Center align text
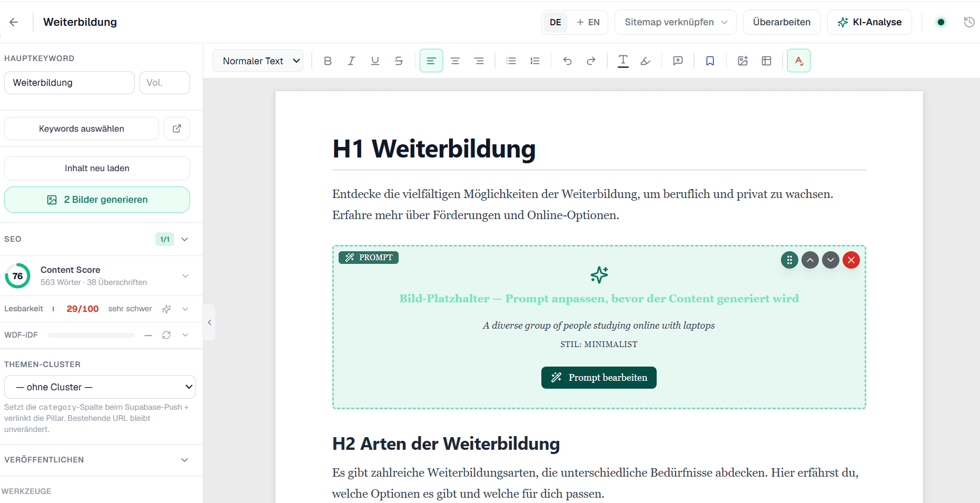The image size is (980, 503). [x=455, y=61]
